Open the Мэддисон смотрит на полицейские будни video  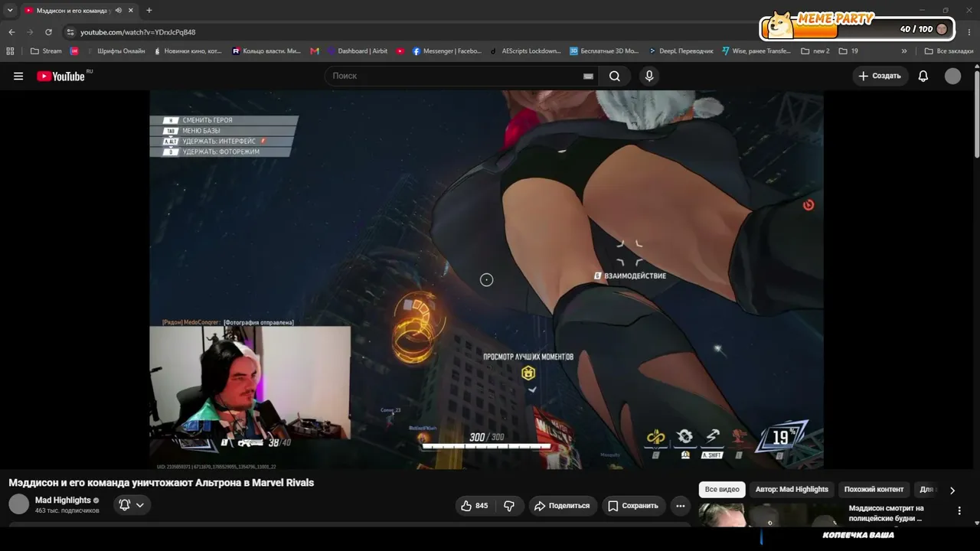coord(887,514)
